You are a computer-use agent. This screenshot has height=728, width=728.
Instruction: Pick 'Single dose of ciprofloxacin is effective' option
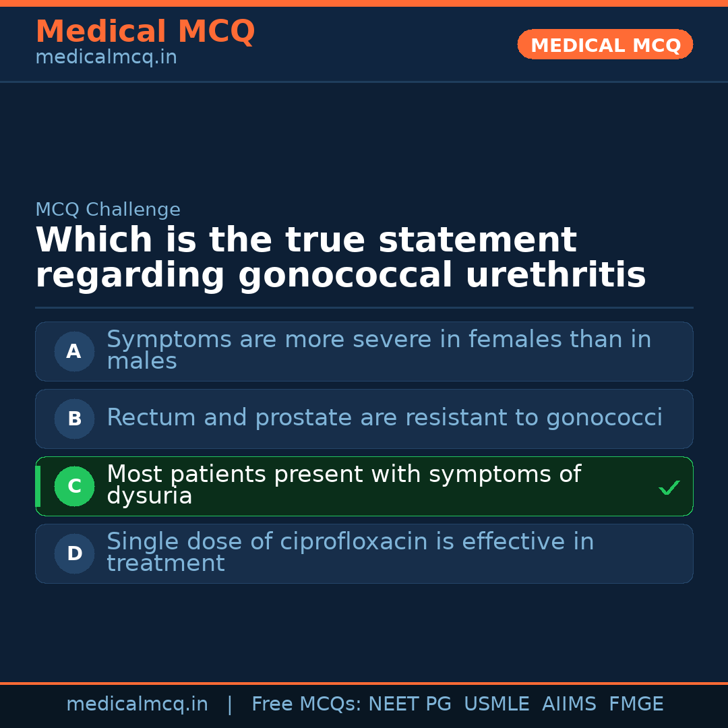[x=351, y=553]
